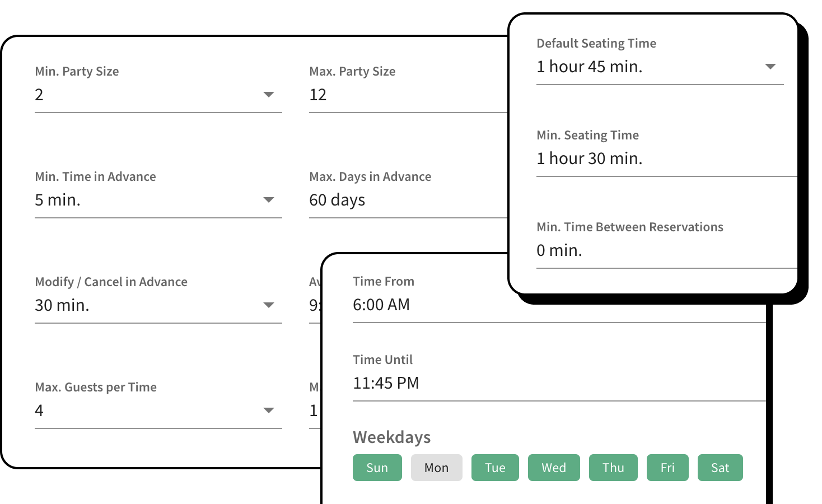Viewport: 822px width, 504px height.
Task: Enable the Mon weekday button
Action: point(436,468)
